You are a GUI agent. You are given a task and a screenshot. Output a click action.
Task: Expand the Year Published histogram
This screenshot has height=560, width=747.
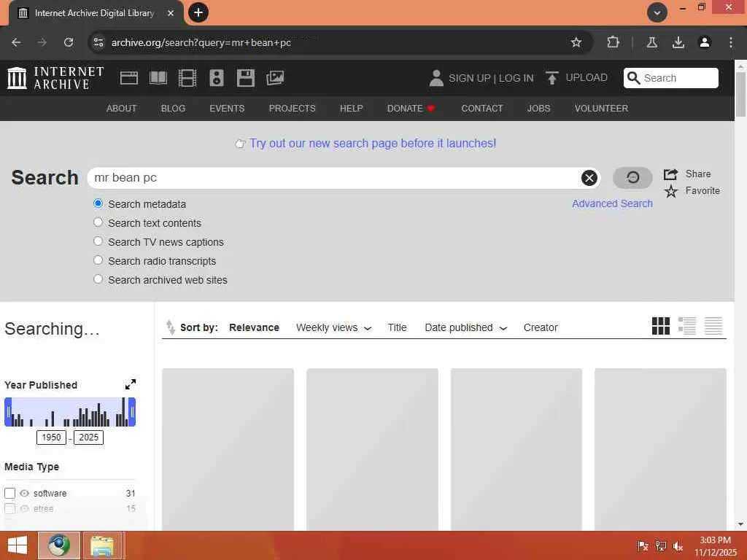tap(131, 384)
